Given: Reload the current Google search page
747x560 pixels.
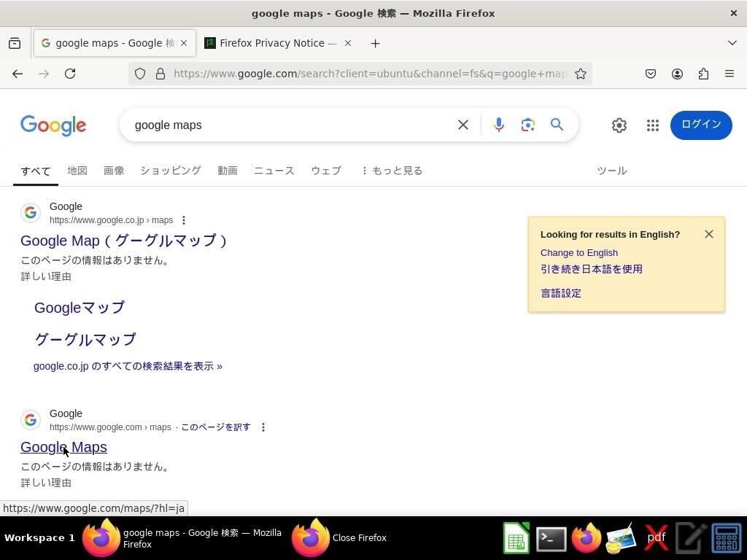Looking at the screenshot, I should [70, 74].
